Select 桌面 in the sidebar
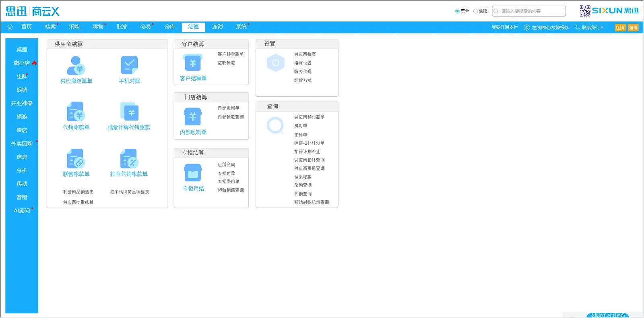Image resolution: width=644 pixels, height=318 pixels. pyautogui.click(x=22, y=50)
